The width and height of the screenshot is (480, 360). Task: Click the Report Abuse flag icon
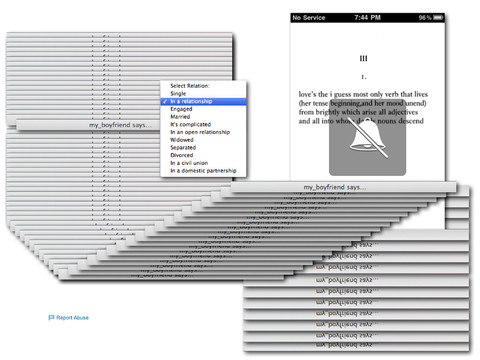tap(51, 318)
